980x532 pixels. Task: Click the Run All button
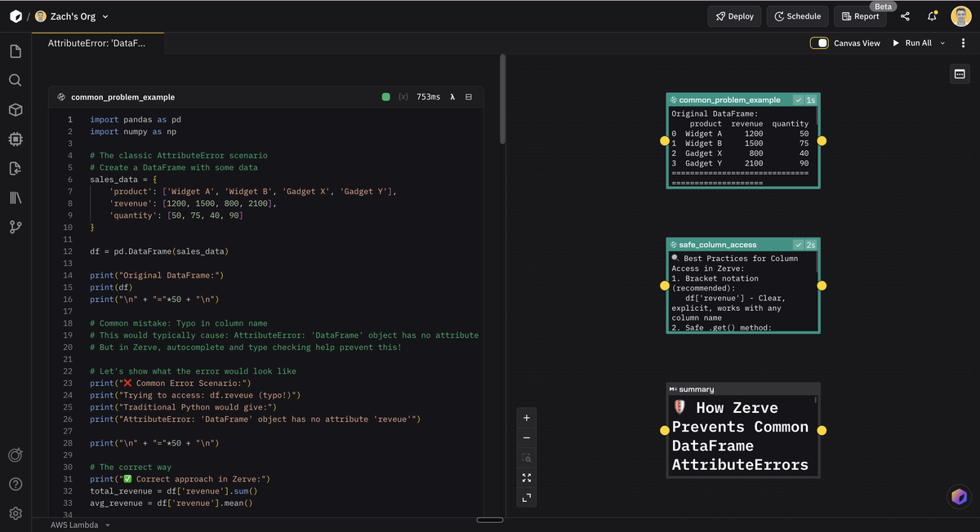point(911,43)
